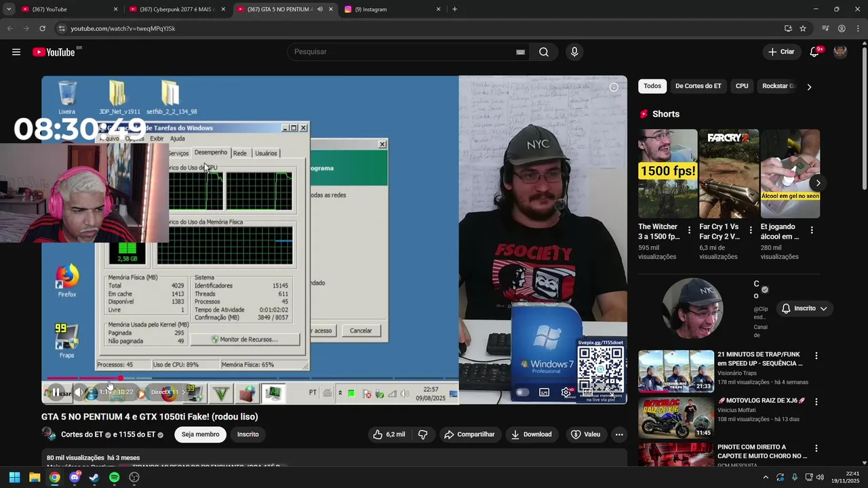Bookmark this page with the star icon
The height and width of the screenshot is (488, 868).
pyautogui.click(x=803, y=28)
